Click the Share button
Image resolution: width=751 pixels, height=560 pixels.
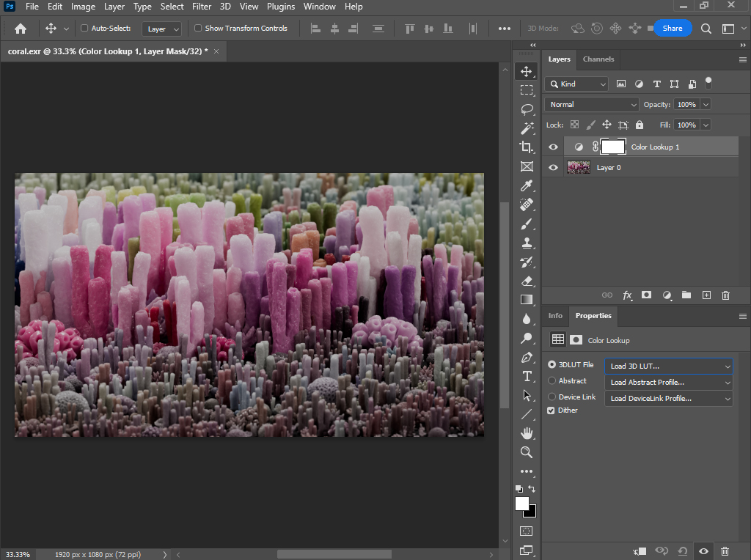tap(672, 29)
